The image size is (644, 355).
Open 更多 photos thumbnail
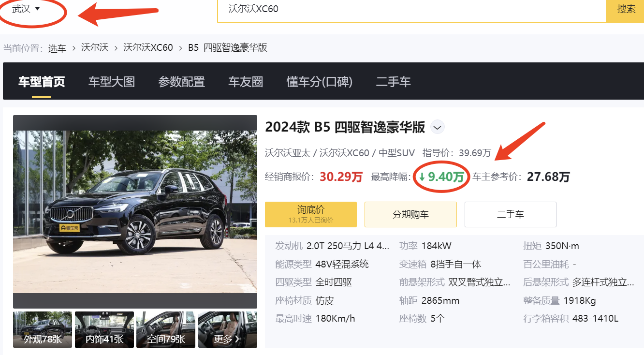(227, 329)
